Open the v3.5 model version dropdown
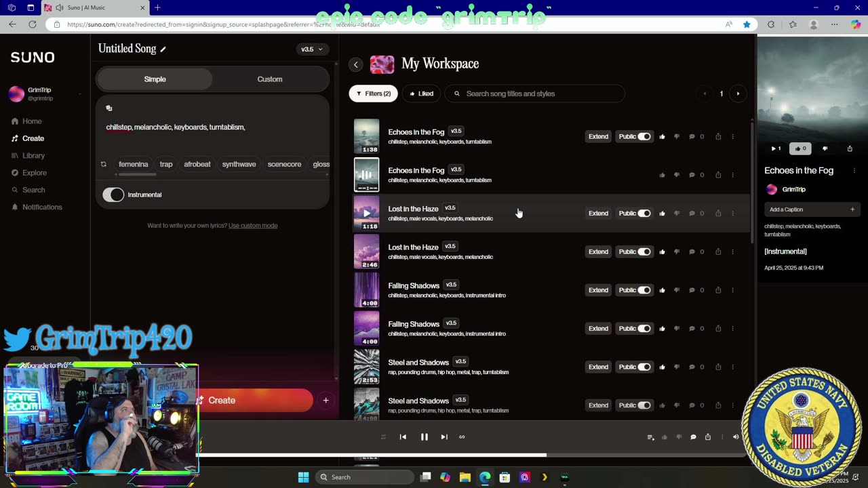The image size is (868, 488). click(311, 49)
